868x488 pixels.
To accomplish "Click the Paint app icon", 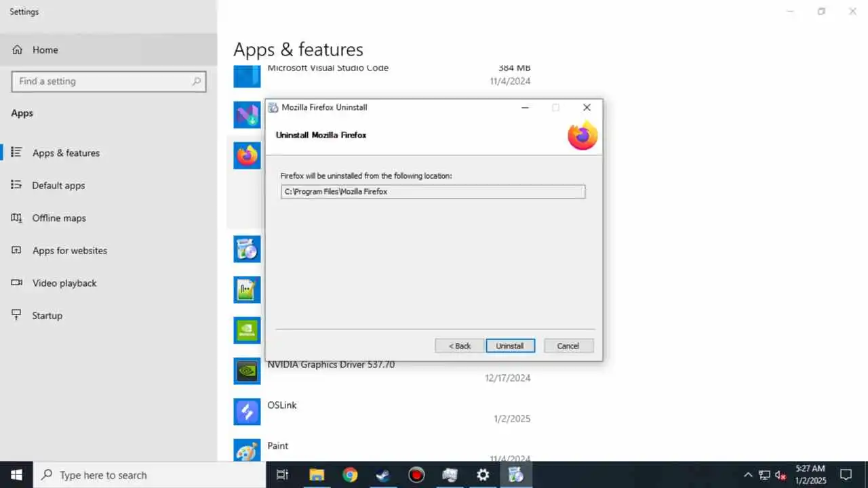I will (x=247, y=450).
